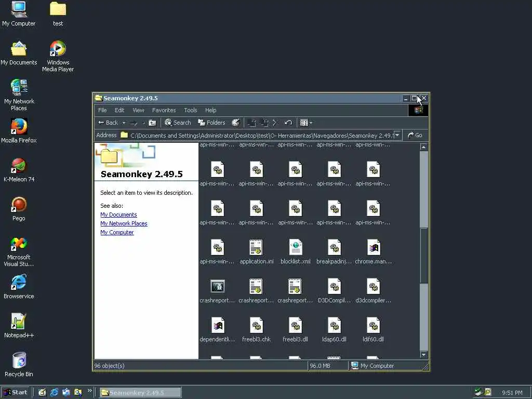Screen dimensions: 532x399
Task: Click the Copy To toolbar icon
Action: [x=264, y=123]
